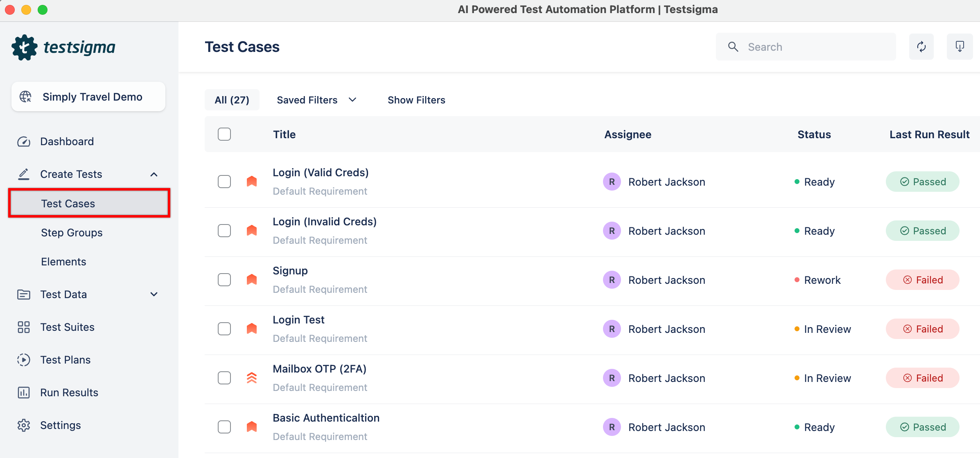Screen dimensions: 980x458
Task: Click priority flag icon for Basic Authenticaltion
Action: pos(252,427)
